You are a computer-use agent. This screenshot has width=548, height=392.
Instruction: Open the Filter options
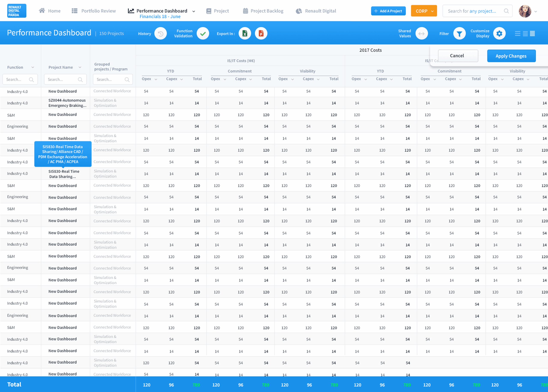point(459,33)
